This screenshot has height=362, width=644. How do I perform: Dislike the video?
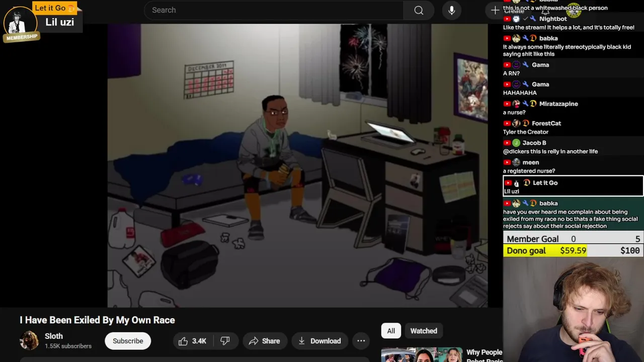pyautogui.click(x=225, y=341)
